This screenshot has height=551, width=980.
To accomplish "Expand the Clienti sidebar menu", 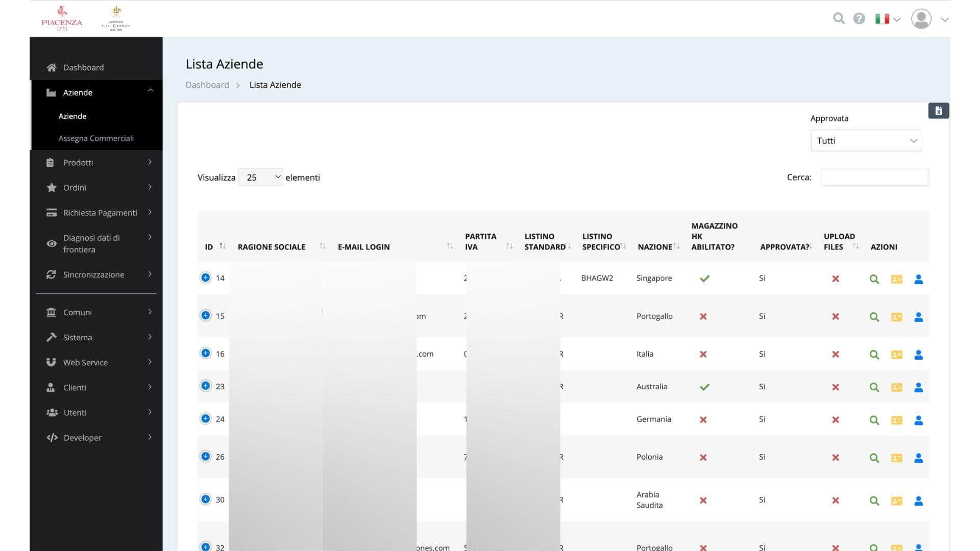I will [x=96, y=387].
